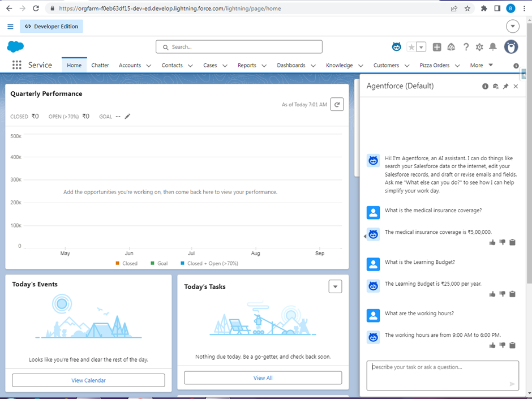Image resolution: width=532 pixels, height=399 pixels.
Task: Open the Reports tab
Action: pos(247,65)
